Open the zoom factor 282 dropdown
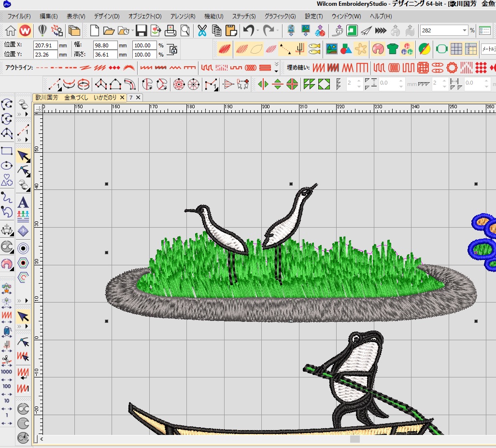The image size is (496, 448). (465, 30)
